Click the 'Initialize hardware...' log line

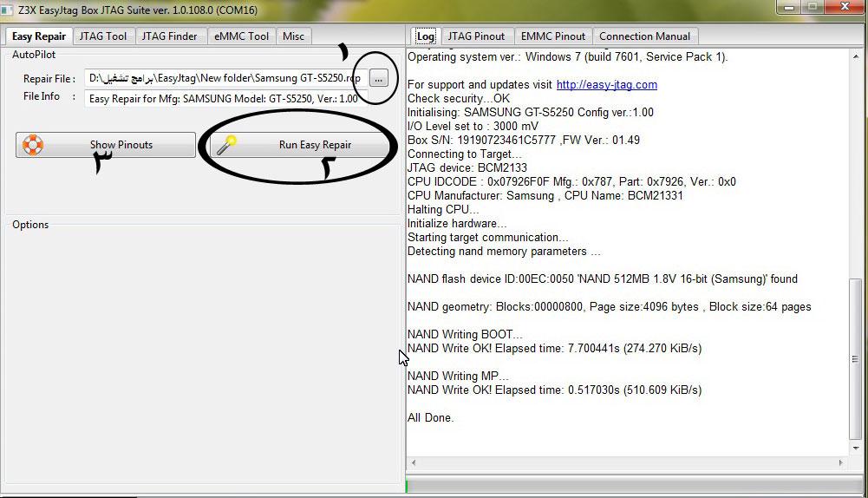pyautogui.click(x=457, y=223)
